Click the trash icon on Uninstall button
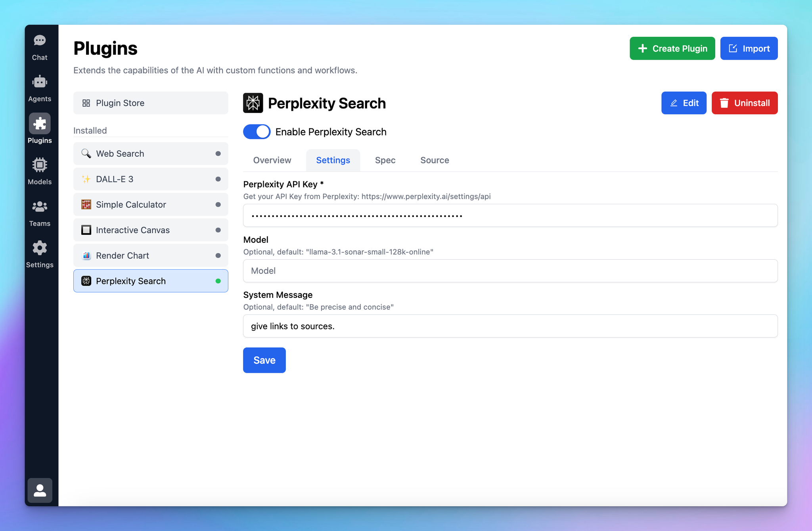812x531 pixels. [x=724, y=103]
